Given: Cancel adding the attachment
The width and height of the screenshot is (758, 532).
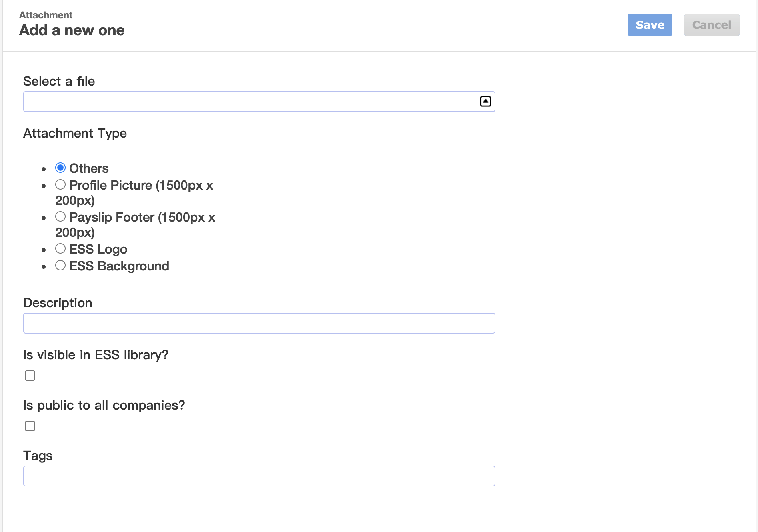Looking at the screenshot, I should click(712, 25).
